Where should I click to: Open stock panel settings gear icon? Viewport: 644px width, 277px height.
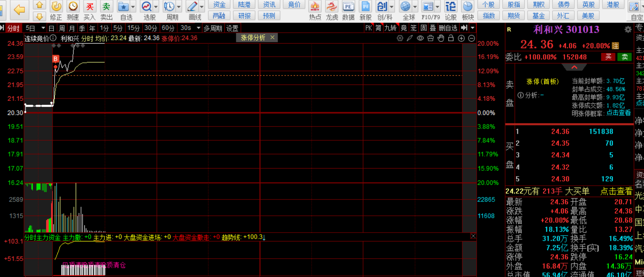tap(628, 29)
